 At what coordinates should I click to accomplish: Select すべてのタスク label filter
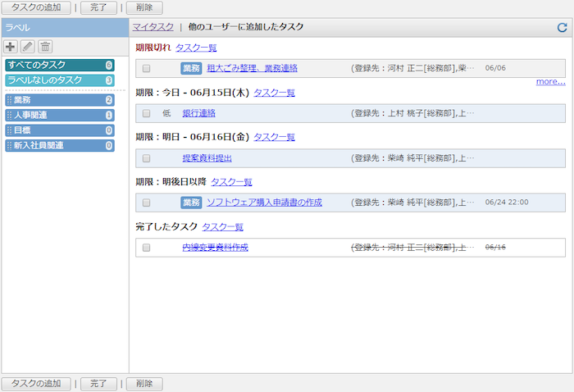[59, 65]
